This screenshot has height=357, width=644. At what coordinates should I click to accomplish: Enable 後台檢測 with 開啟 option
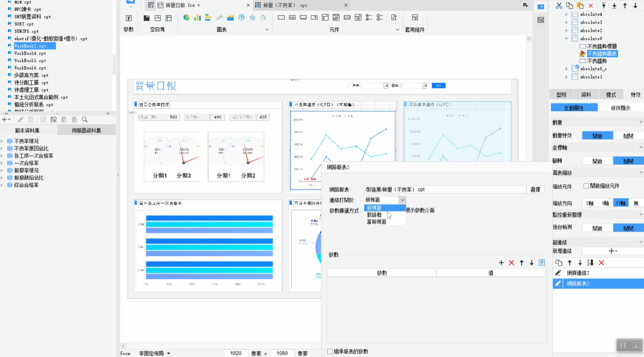click(597, 228)
